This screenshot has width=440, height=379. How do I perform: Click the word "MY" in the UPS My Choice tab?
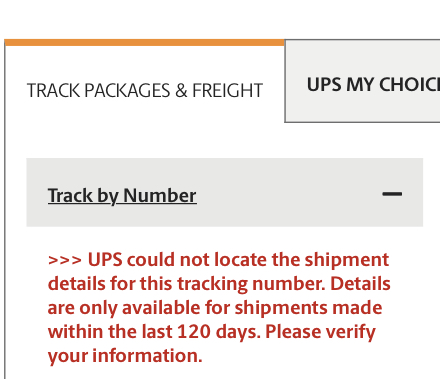coord(360,84)
